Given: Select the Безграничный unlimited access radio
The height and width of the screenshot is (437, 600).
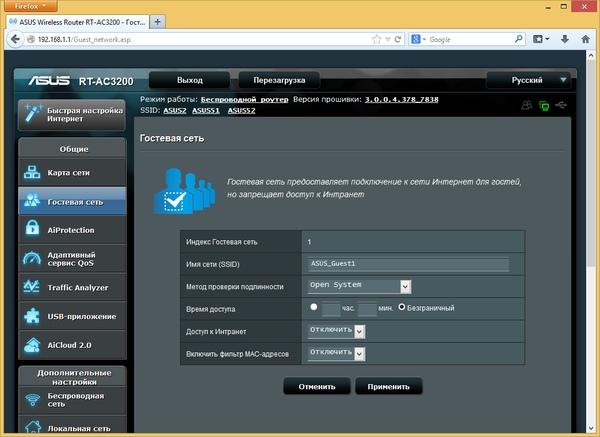Looking at the screenshot, I should click(401, 307).
